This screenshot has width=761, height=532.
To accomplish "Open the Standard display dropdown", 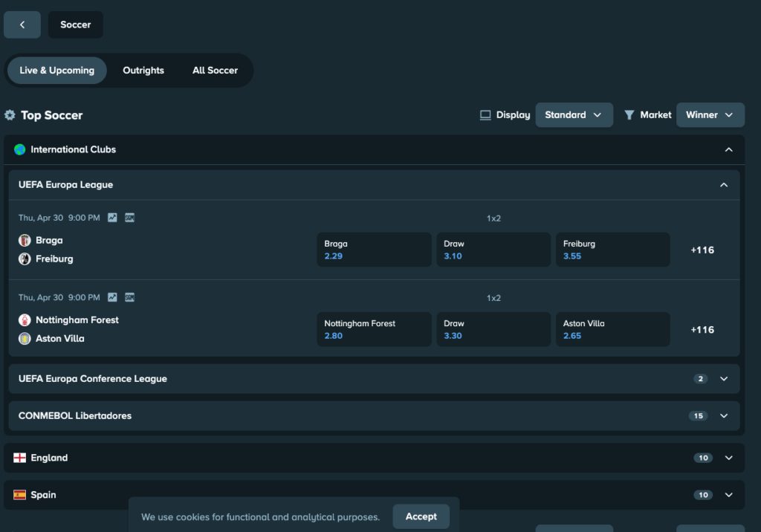I will (x=574, y=115).
